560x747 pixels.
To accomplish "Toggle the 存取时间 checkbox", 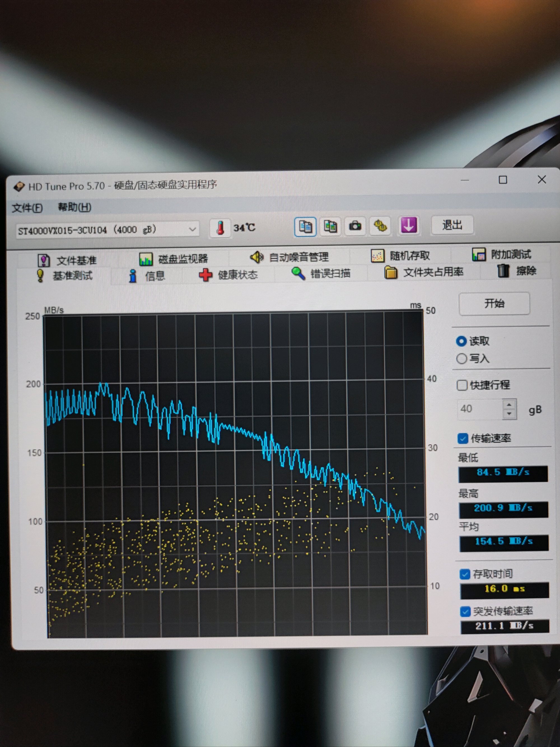I will [x=465, y=574].
